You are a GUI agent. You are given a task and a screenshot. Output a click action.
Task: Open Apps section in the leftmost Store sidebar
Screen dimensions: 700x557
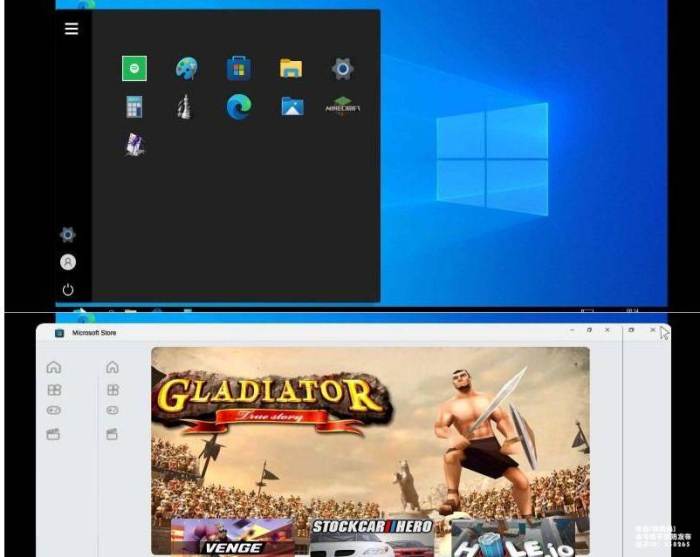(54, 390)
